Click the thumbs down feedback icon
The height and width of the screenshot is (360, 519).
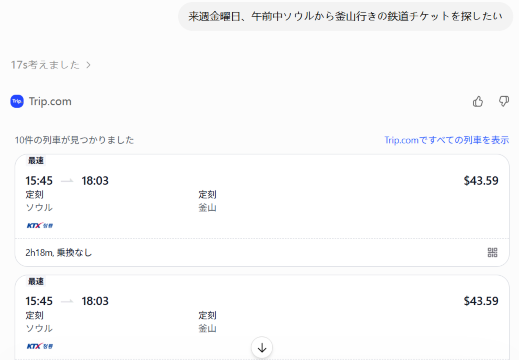[504, 101]
